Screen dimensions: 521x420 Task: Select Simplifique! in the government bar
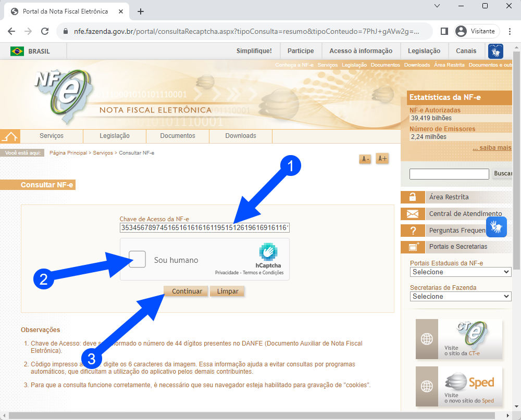coord(254,51)
